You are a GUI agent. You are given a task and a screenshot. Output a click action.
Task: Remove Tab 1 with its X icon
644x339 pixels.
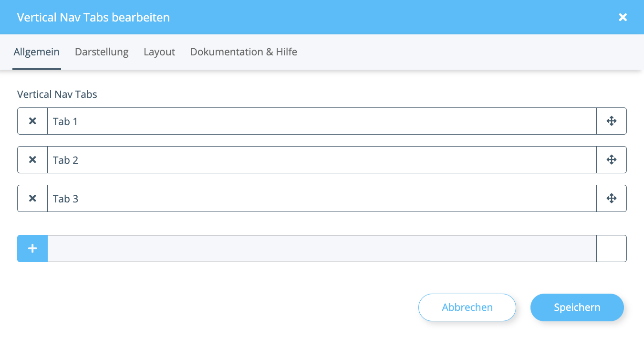click(32, 121)
